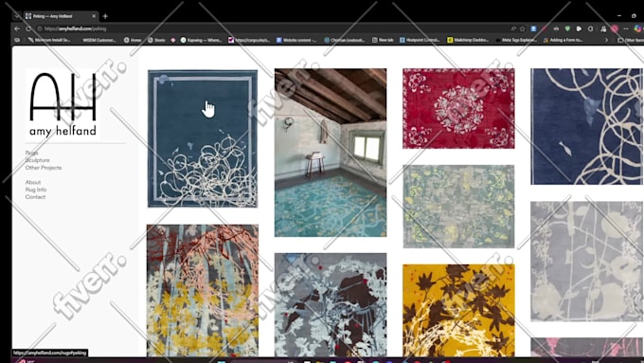The width and height of the screenshot is (644, 363).
Task: Open a new browser tab with plus icon
Action: [105, 16]
